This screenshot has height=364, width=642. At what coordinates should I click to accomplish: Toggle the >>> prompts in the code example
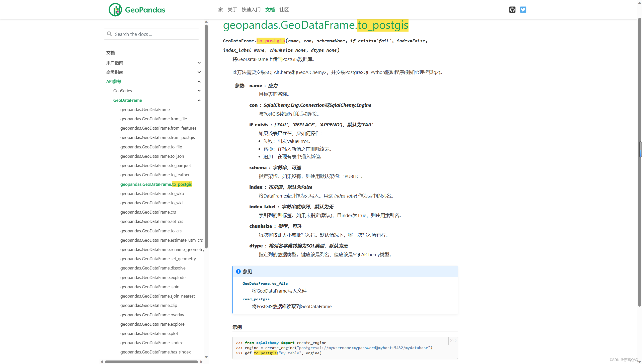[453, 341]
